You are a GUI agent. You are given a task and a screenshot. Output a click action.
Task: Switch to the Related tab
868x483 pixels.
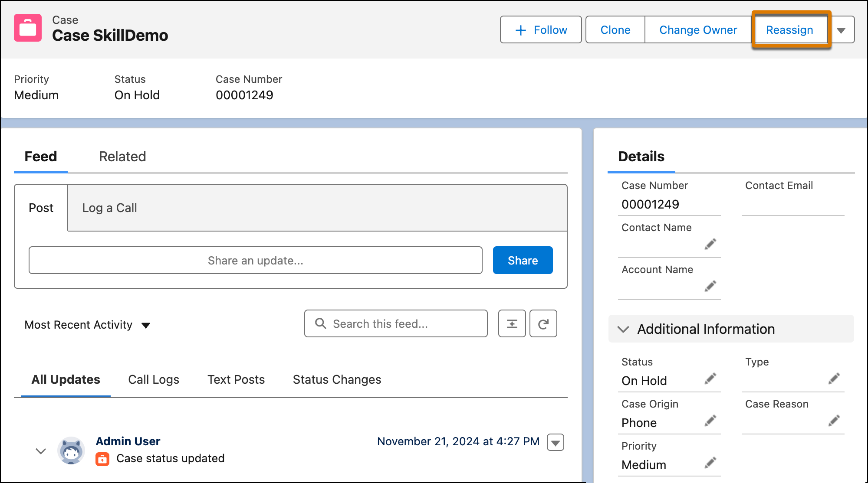point(122,157)
